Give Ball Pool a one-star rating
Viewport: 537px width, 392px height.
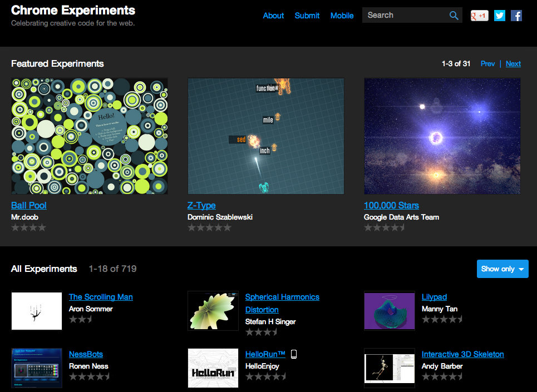click(x=14, y=227)
